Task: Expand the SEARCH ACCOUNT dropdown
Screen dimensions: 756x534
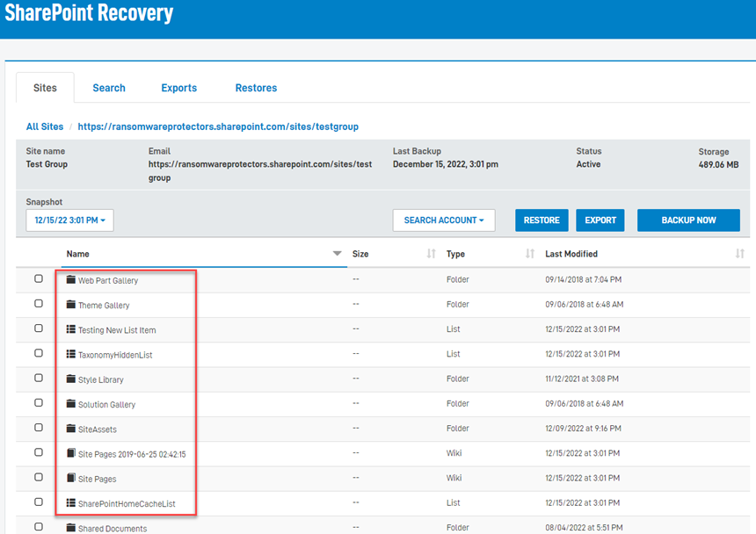Action: [443, 220]
